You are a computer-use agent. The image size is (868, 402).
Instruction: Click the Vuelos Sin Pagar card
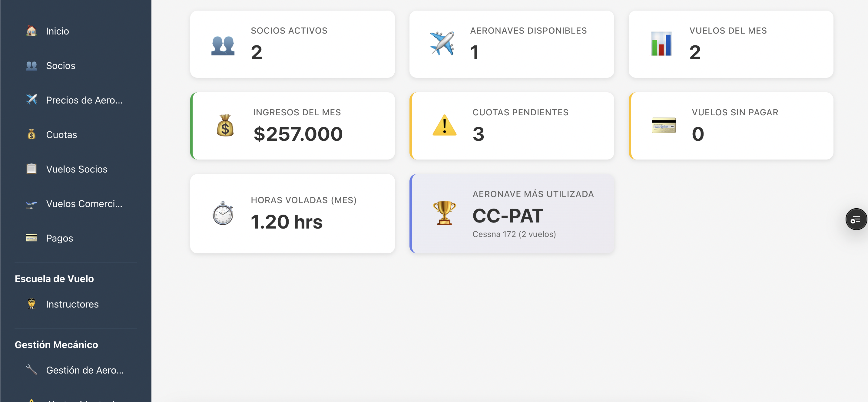coord(731,126)
